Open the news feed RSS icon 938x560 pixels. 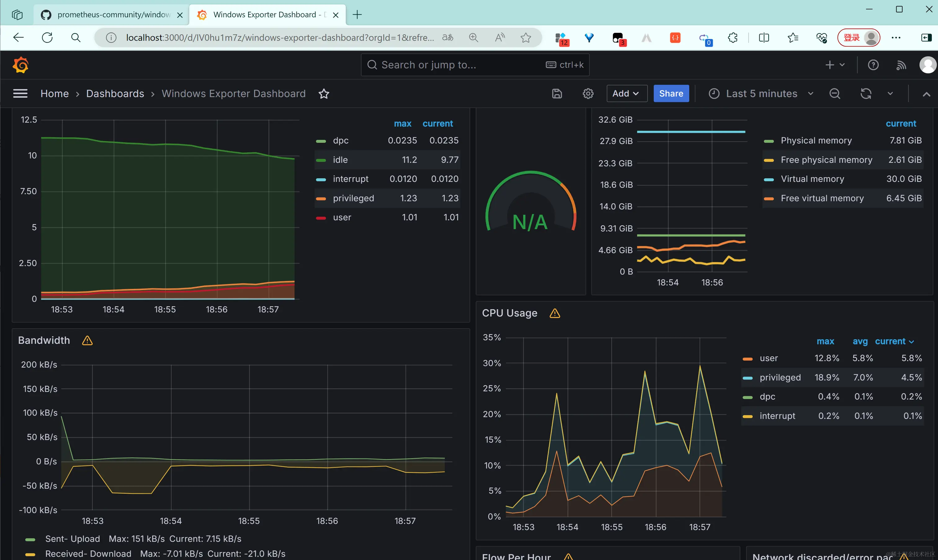click(x=901, y=65)
